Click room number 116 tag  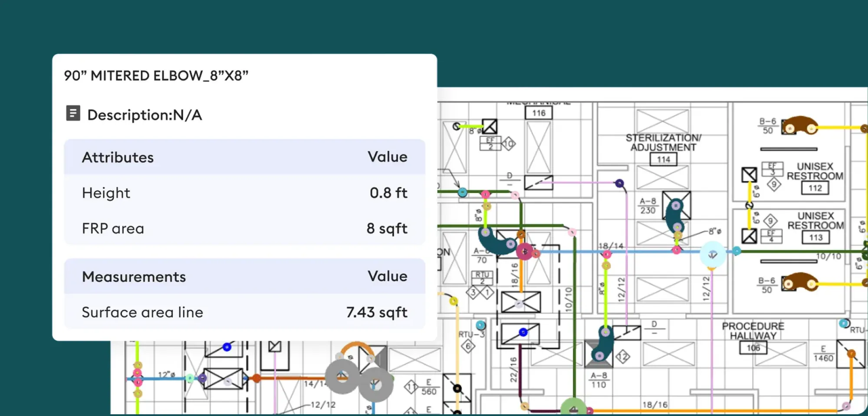tap(539, 113)
